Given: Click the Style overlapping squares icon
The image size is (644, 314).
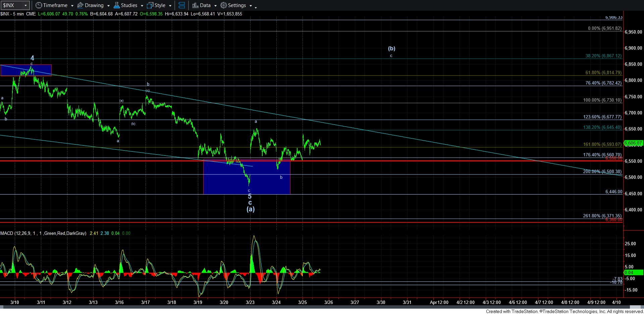Looking at the screenshot, I should pos(150,5).
